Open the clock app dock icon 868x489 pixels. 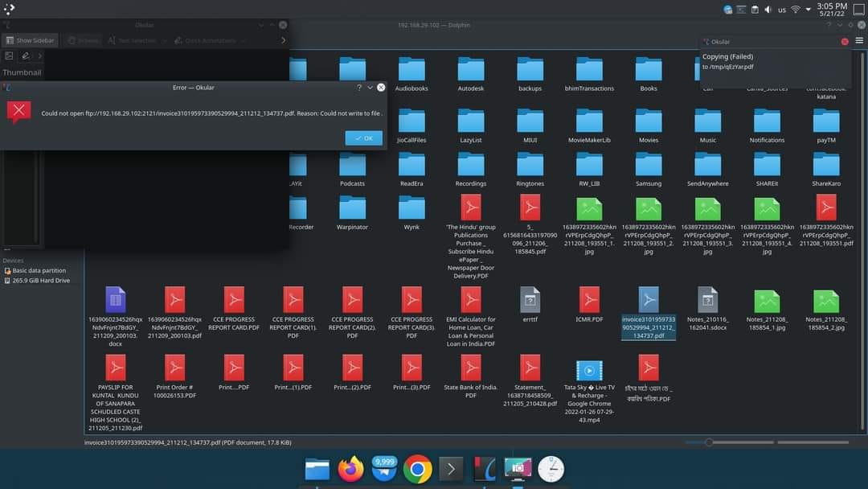(551, 470)
